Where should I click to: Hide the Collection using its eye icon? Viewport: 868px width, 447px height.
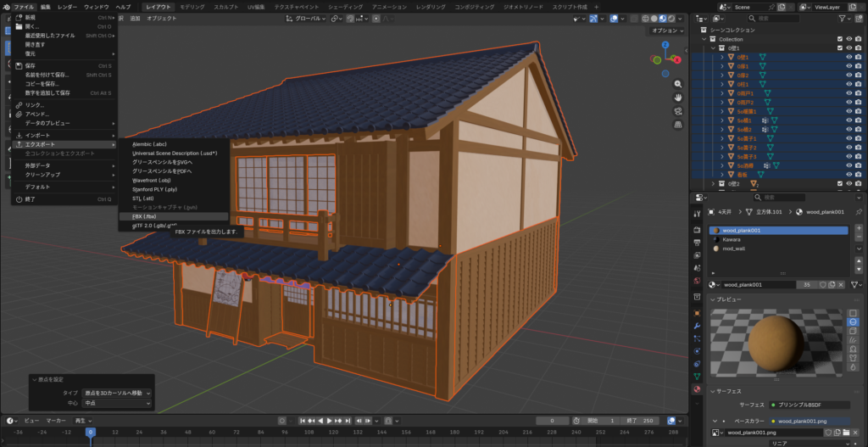[x=849, y=39]
